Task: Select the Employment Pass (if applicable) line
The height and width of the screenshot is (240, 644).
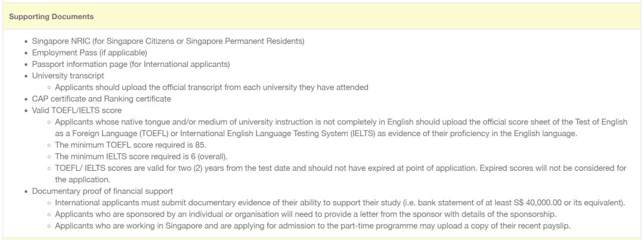Action: tap(89, 53)
